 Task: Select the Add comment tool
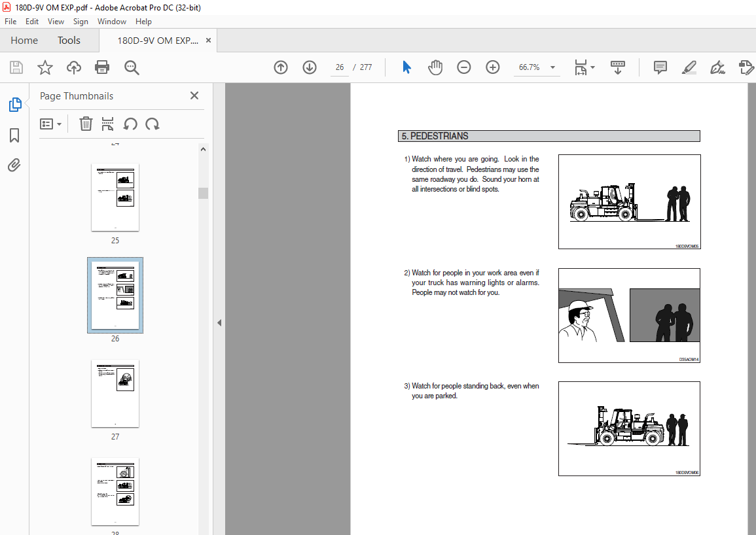(660, 67)
